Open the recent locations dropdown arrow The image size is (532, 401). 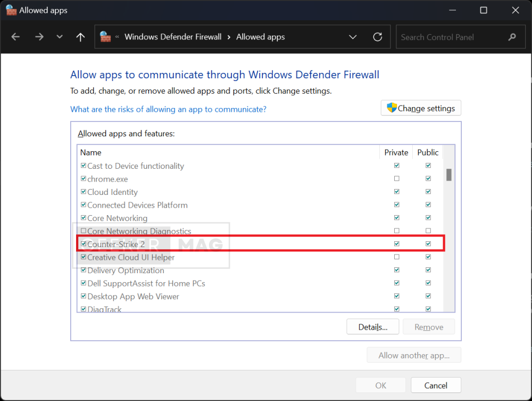tap(60, 37)
